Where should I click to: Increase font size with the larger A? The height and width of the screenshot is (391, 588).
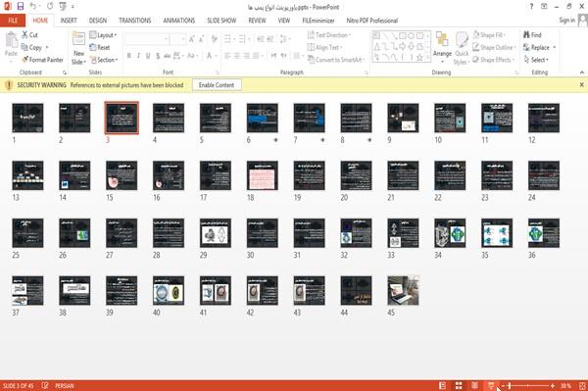pyautogui.click(x=192, y=39)
